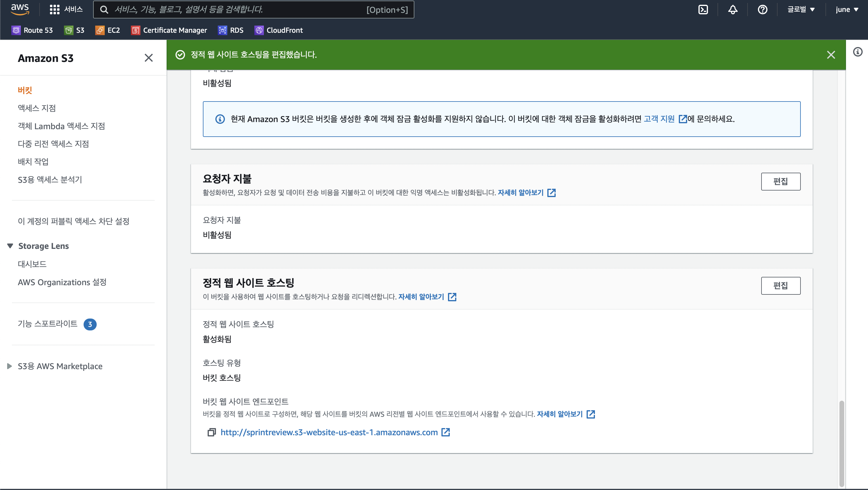
Task: Open CloudFront favorite shortcut
Action: [279, 30]
